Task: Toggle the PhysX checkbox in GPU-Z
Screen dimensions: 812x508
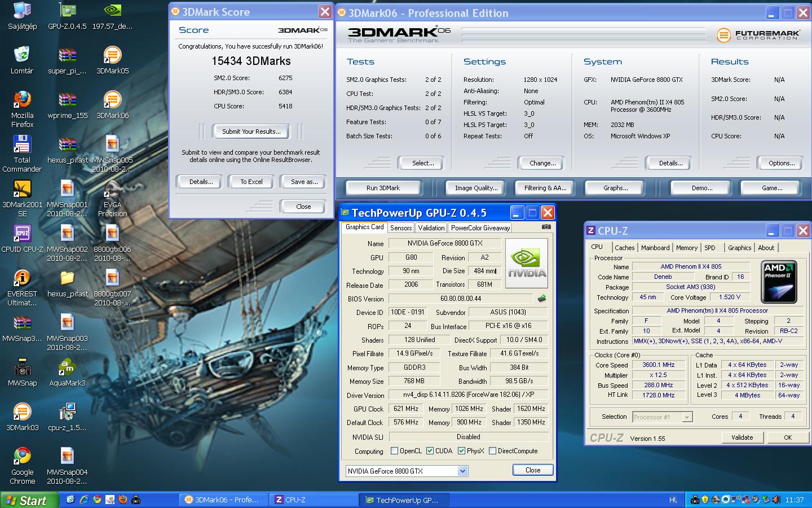Action: [461, 451]
